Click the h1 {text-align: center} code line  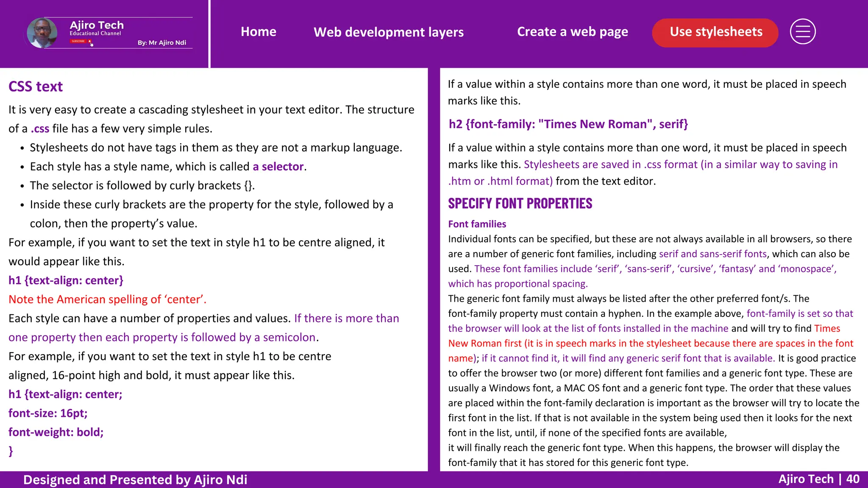[x=66, y=280]
